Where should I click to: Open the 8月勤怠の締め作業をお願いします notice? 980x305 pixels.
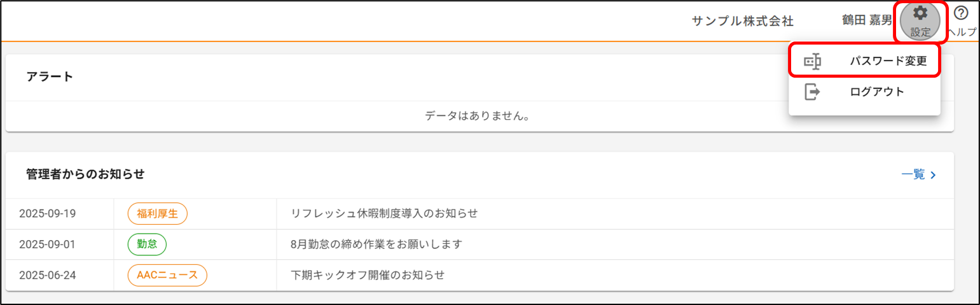click(376, 245)
